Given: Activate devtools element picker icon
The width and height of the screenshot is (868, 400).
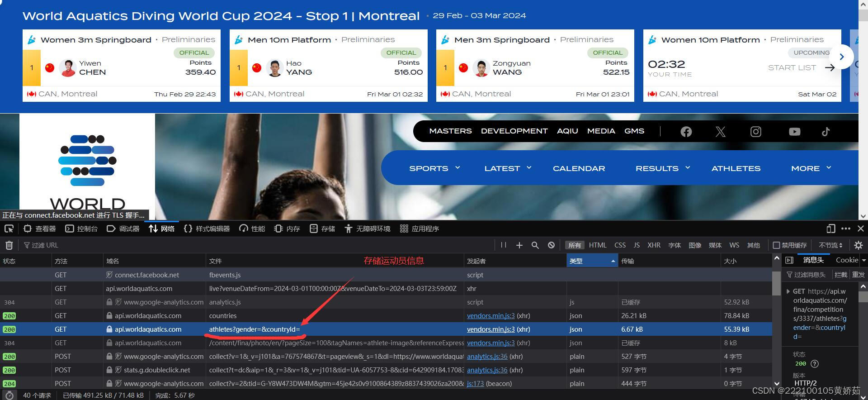Looking at the screenshot, I should pyautogui.click(x=9, y=229).
